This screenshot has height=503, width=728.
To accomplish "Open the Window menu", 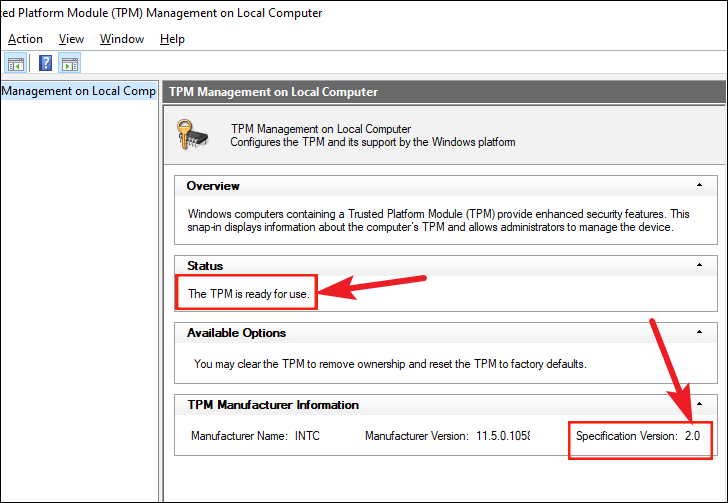I will pyautogui.click(x=122, y=39).
